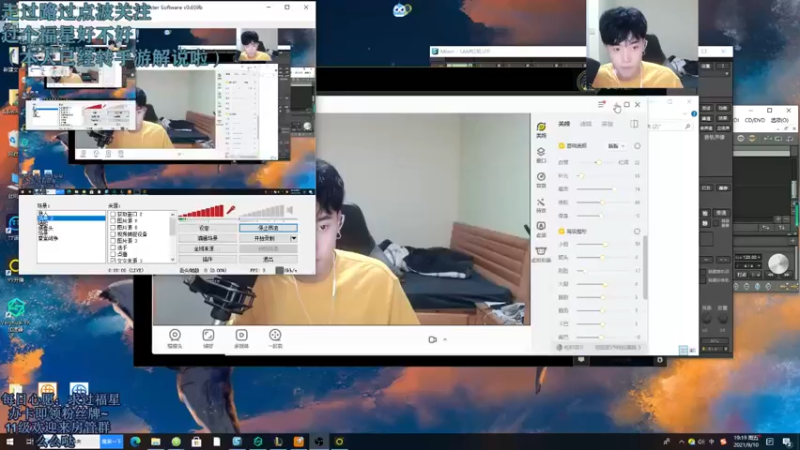Click the reset circle of the first beauty section
The height and width of the screenshot is (450, 800).
pyautogui.click(x=637, y=146)
